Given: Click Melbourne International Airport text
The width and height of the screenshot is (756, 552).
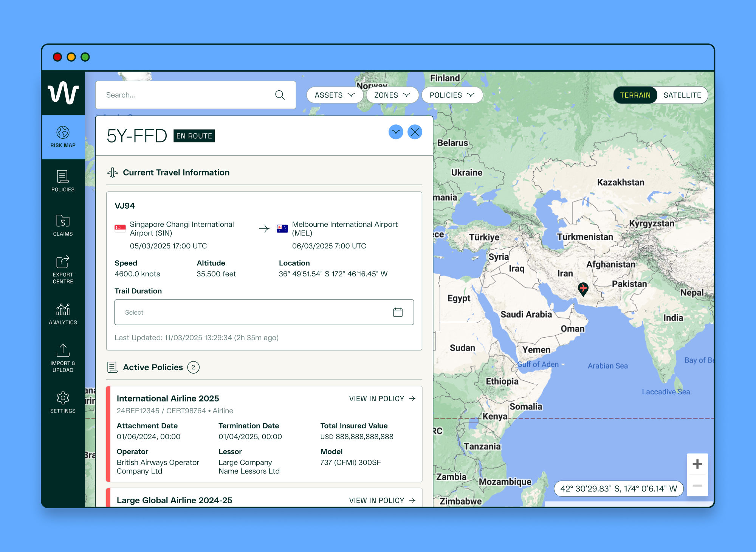Looking at the screenshot, I should (x=345, y=229).
